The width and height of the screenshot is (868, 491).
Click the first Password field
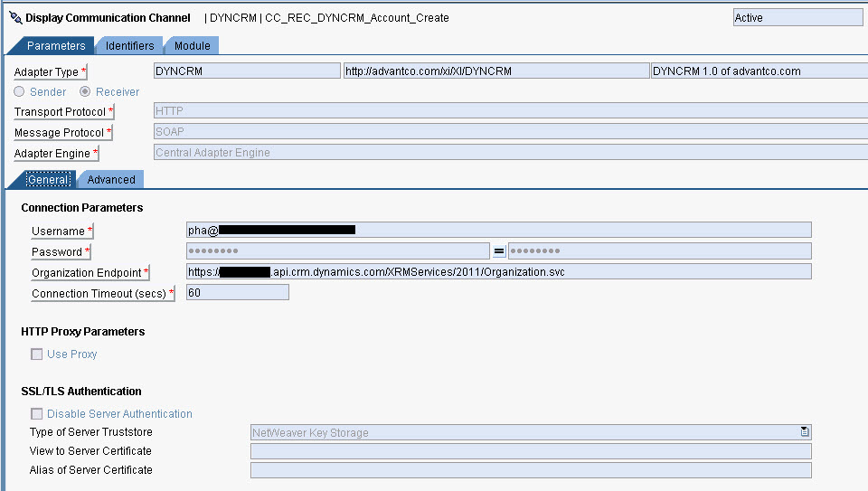pos(337,250)
